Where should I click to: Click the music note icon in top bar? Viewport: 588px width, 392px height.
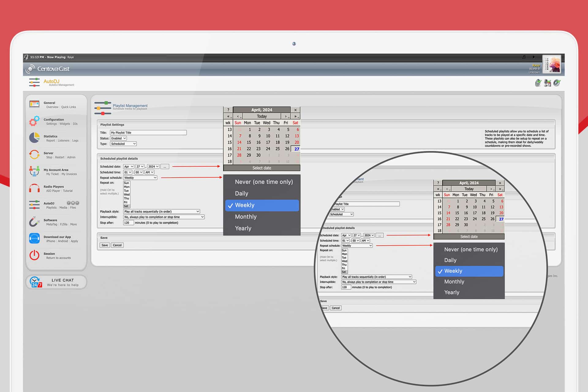(x=524, y=57)
